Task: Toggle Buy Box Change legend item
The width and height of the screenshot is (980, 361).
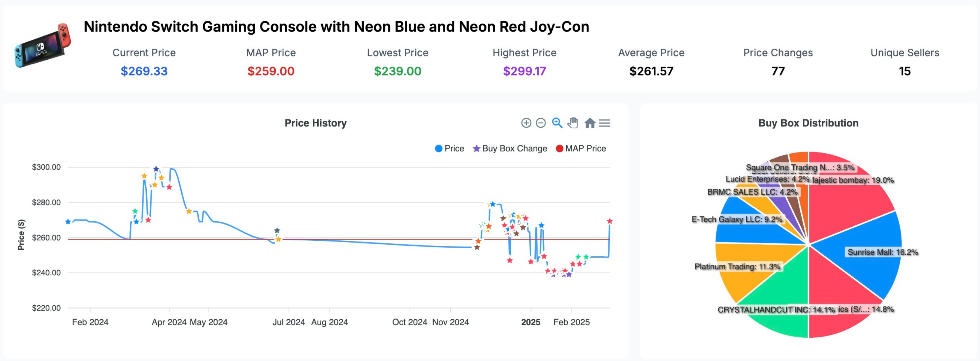Action: pos(510,149)
